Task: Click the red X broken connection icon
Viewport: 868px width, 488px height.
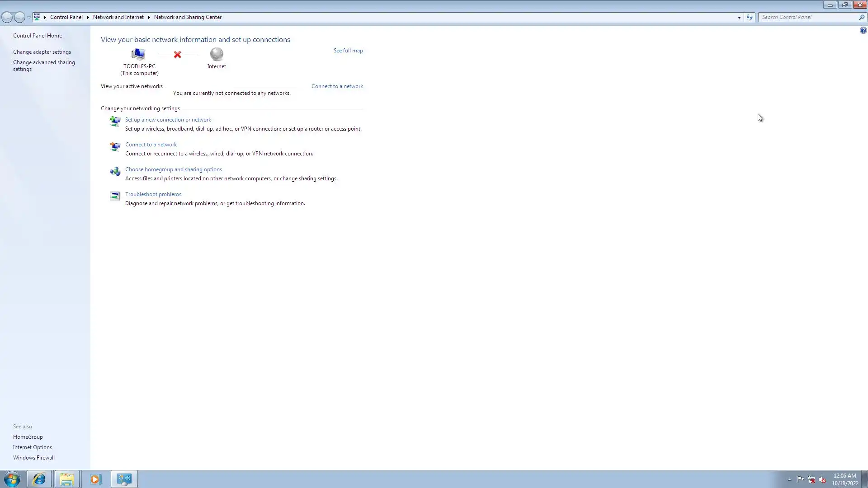Action: click(178, 55)
